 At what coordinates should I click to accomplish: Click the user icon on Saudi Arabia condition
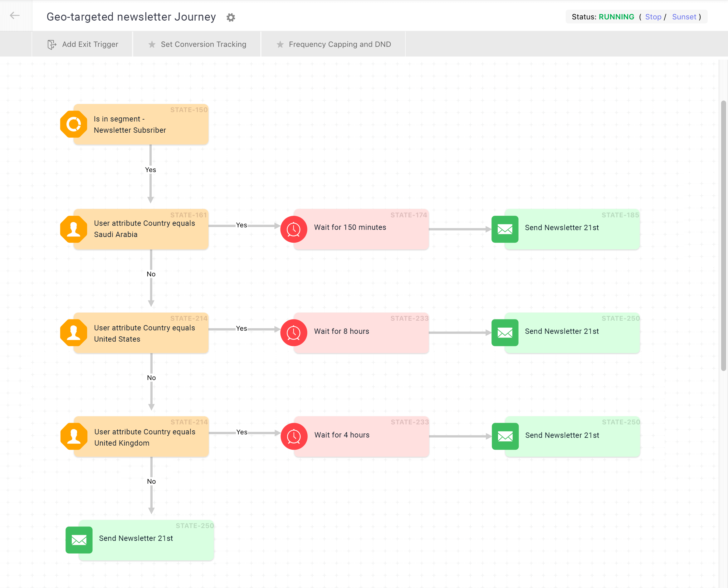pos(73,229)
